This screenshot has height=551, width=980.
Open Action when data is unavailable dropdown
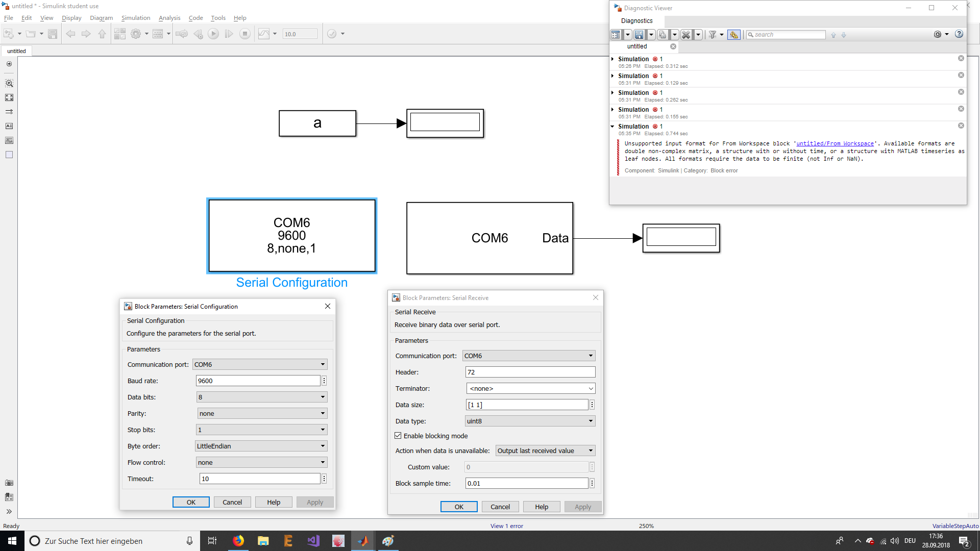(x=546, y=450)
